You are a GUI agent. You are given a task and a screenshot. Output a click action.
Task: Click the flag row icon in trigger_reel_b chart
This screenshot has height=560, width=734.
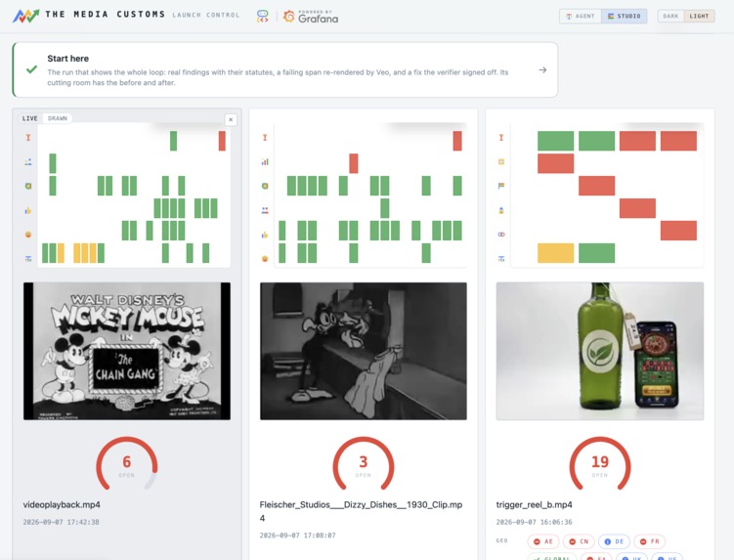[501, 186]
